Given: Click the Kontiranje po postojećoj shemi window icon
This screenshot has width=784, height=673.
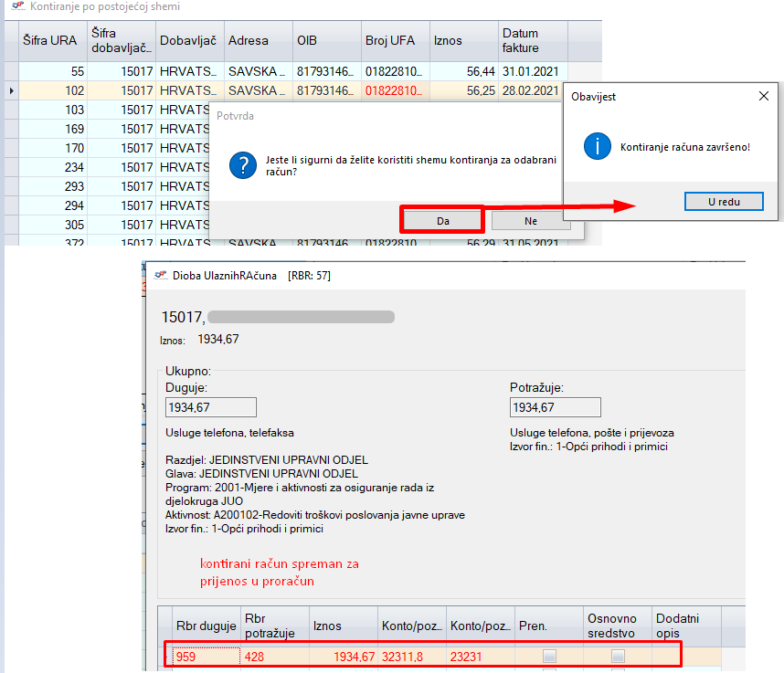Looking at the screenshot, I should [x=16, y=7].
